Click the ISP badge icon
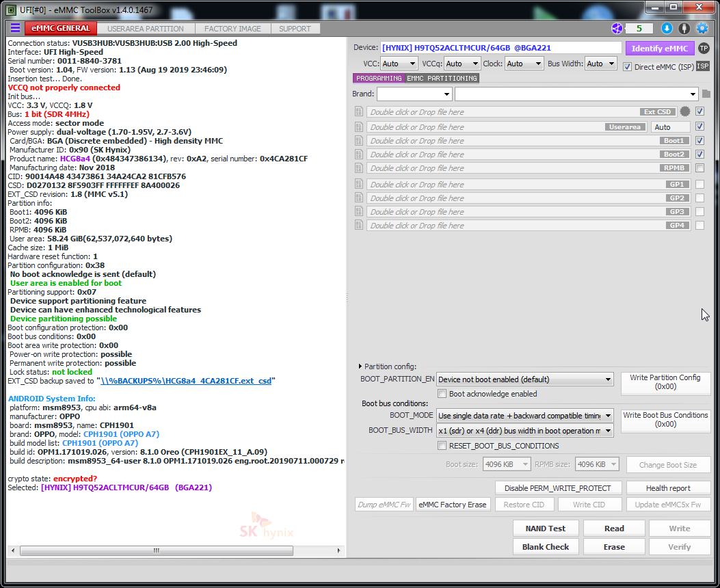This screenshot has height=588, width=720. click(703, 66)
